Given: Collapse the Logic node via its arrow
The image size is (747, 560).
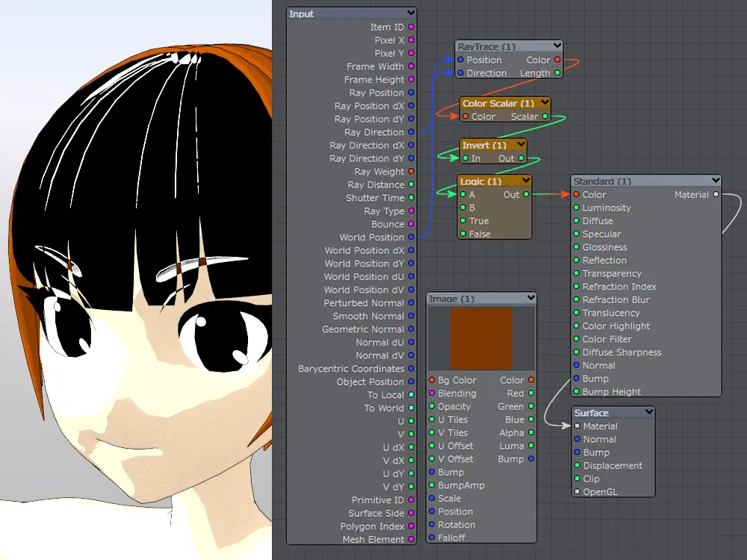Looking at the screenshot, I should [526, 181].
